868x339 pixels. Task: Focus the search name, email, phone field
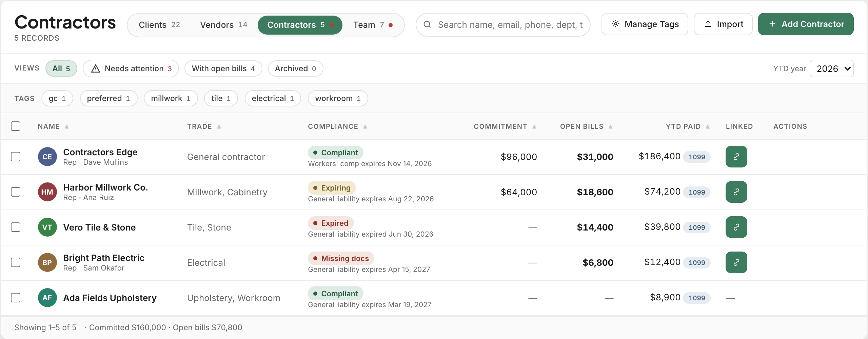tap(503, 24)
